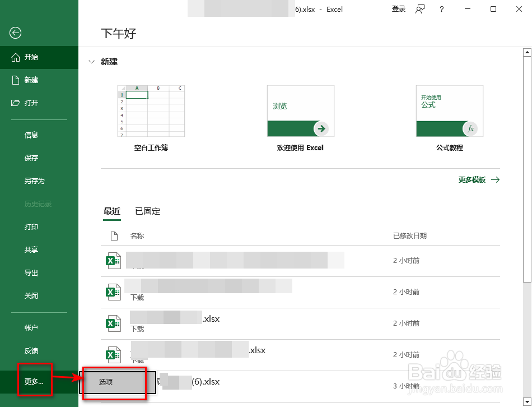This screenshot has width=532, height=407.
Task: Click the scrollbar down arrow
Action: click(527, 401)
